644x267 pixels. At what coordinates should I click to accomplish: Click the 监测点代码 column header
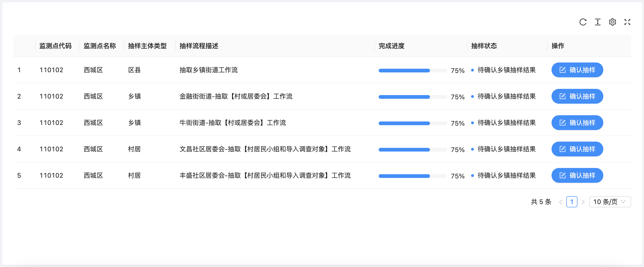pos(55,46)
